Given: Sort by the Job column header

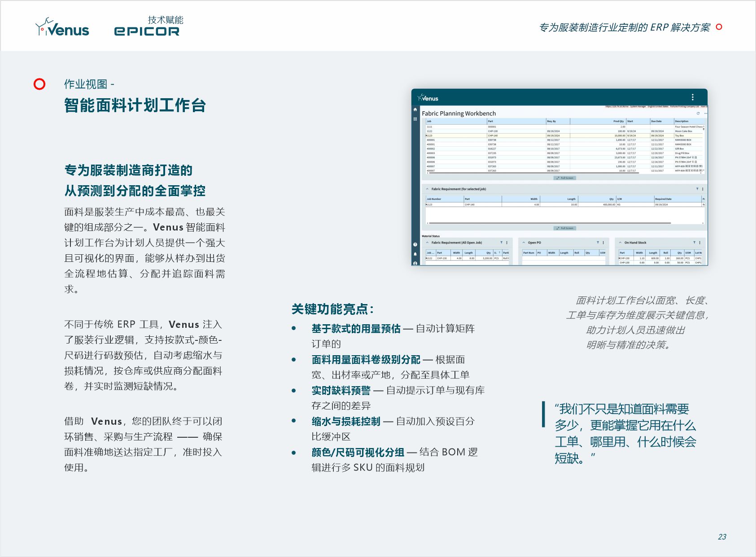Looking at the screenshot, I should tap(456, 121).
